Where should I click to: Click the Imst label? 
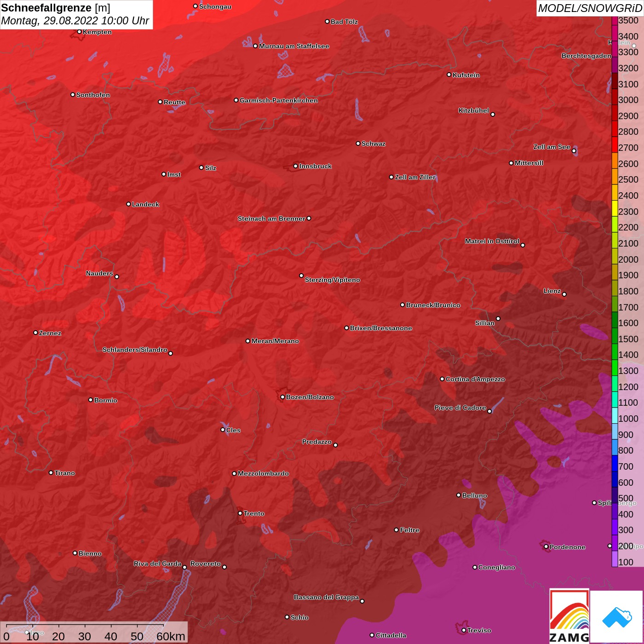point(174,174)
